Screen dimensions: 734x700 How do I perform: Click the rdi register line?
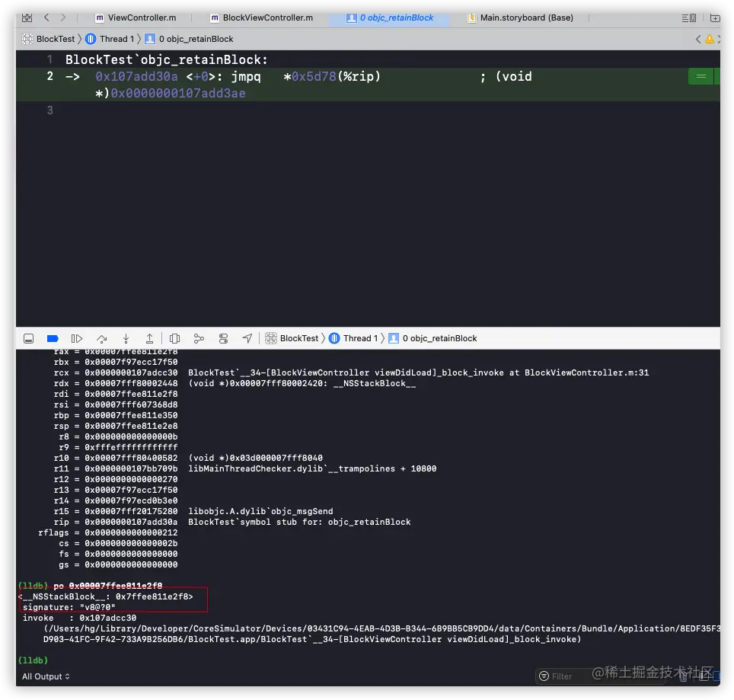[x=116, y=395]
